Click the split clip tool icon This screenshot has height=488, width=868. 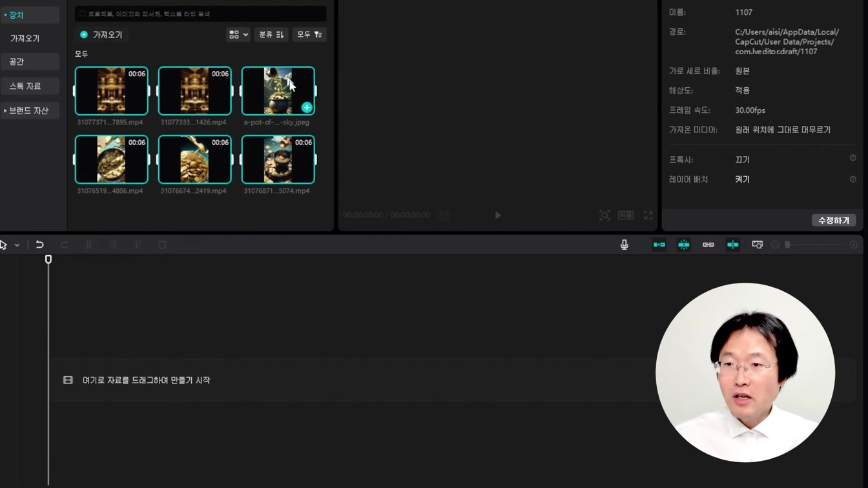click(x=89, y=245)
